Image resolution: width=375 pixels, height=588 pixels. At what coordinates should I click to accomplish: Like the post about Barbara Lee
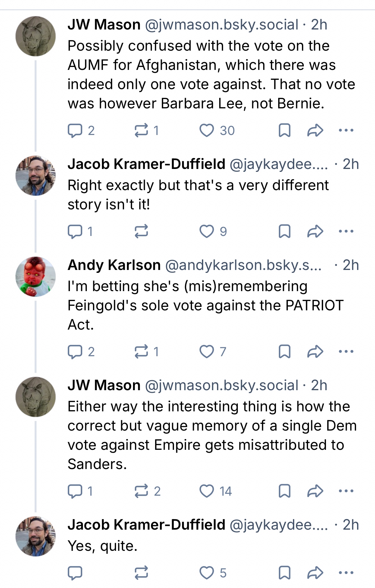coord(207,130)
